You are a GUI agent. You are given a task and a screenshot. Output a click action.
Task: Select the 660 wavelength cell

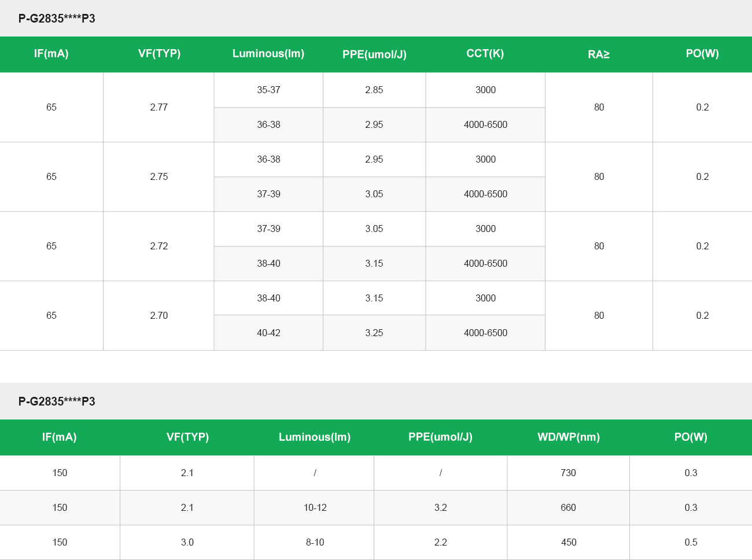tap(568, 507)
